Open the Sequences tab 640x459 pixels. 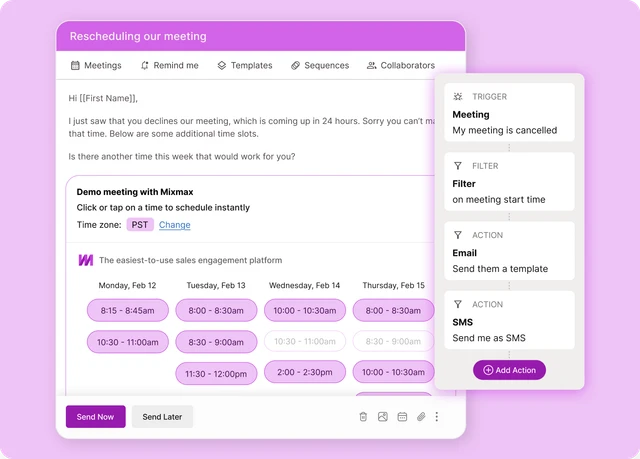click(320, 65)
